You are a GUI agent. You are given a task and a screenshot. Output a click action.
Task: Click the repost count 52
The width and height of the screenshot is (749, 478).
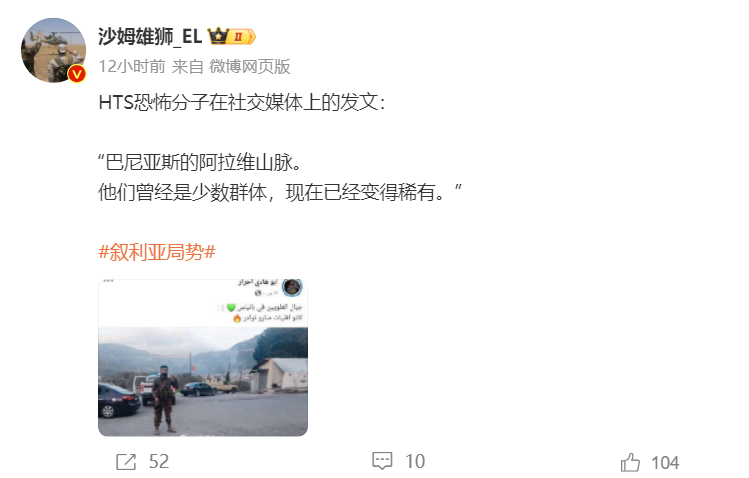pos(159,462)
